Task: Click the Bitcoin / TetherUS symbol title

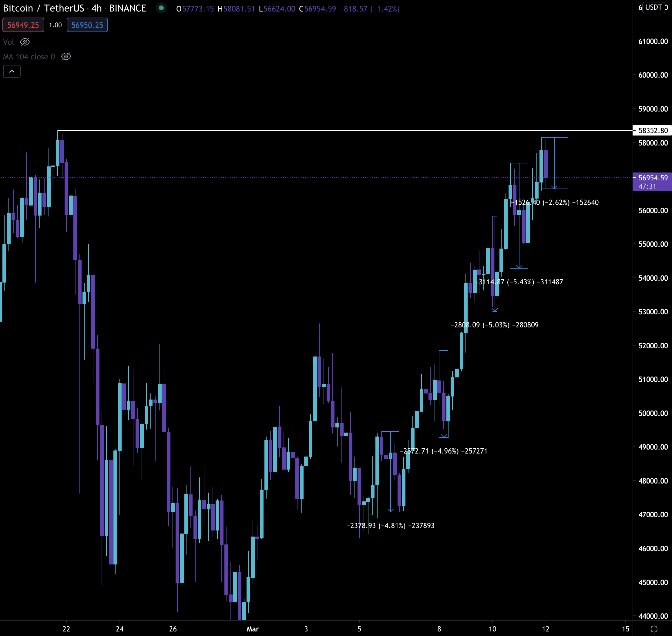Action: pos(43,8)
